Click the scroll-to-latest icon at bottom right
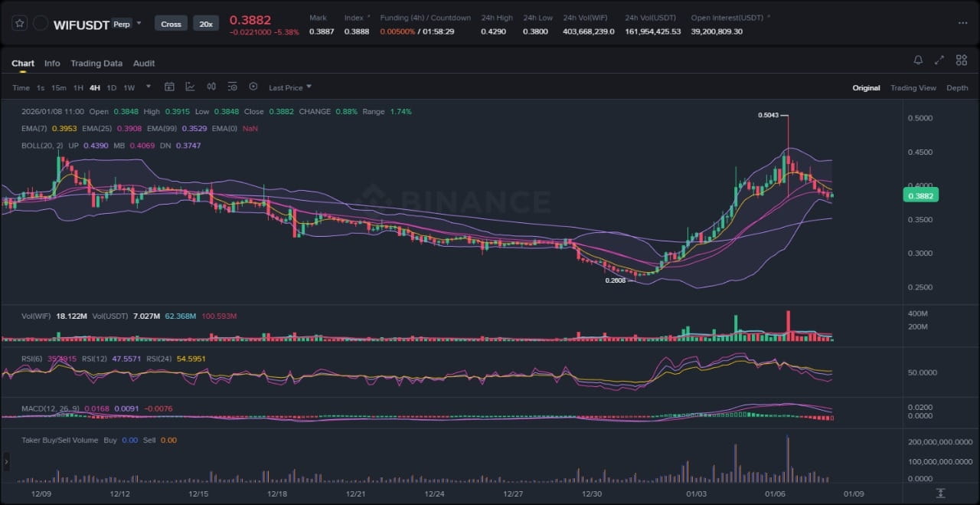The image size is (980, 505). [x=940, y=493]
